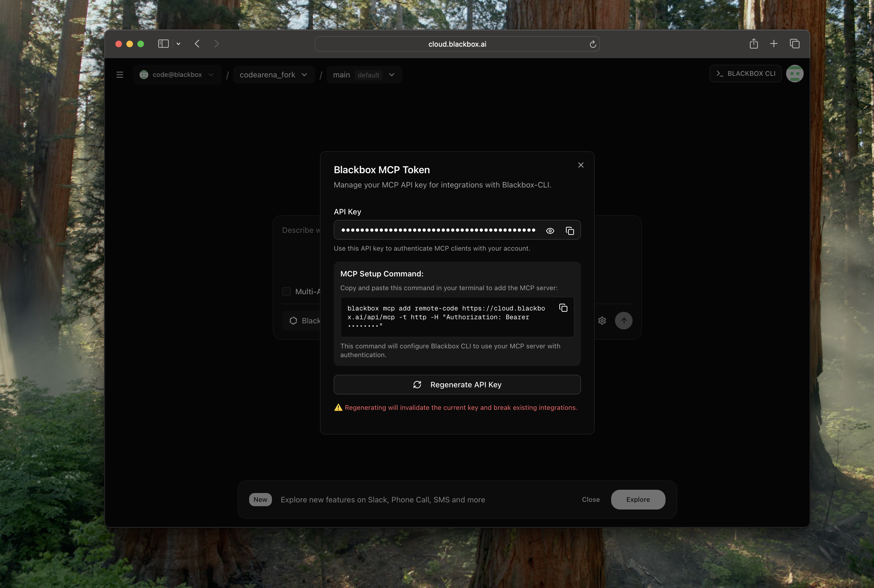The height and width of the screenshot is (588, 874).
Task: Copy the MCP setup command
Action: [x=563, y=308]
